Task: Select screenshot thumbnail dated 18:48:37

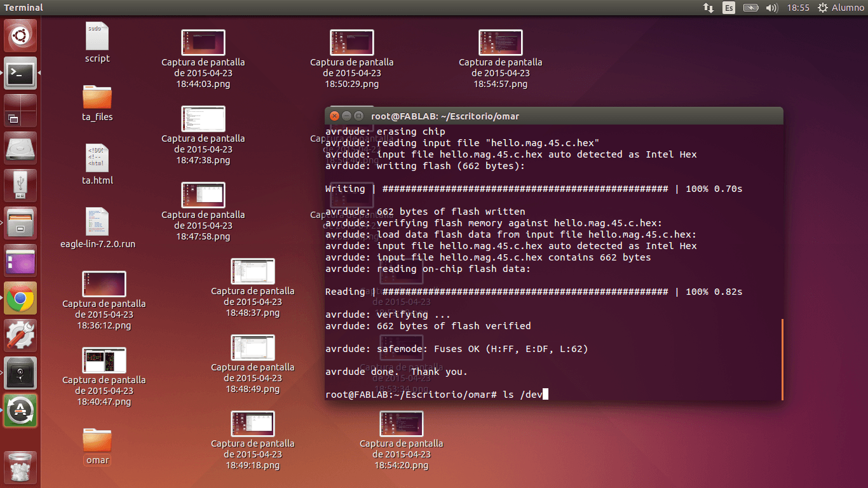Action: [x=253, y=271]
